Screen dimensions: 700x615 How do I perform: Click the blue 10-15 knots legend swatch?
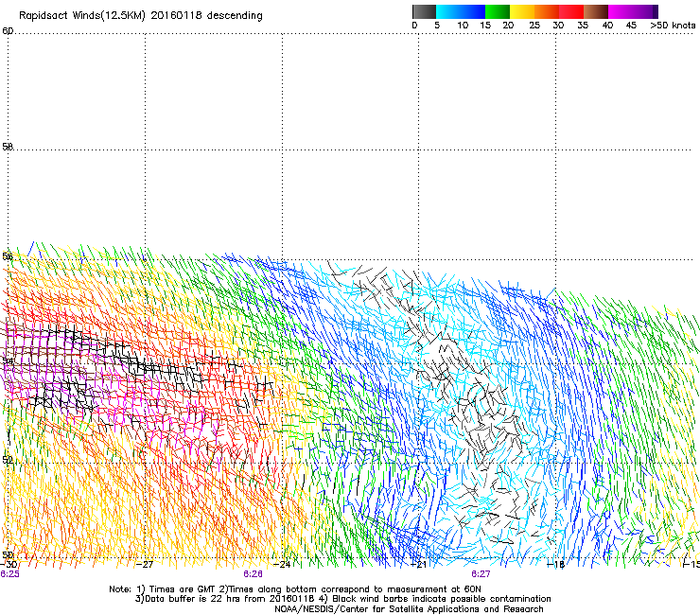(473, 11)
